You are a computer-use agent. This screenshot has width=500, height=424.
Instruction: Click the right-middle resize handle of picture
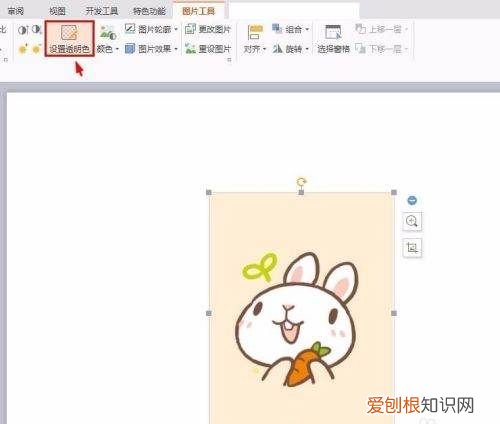coord(394,313)
